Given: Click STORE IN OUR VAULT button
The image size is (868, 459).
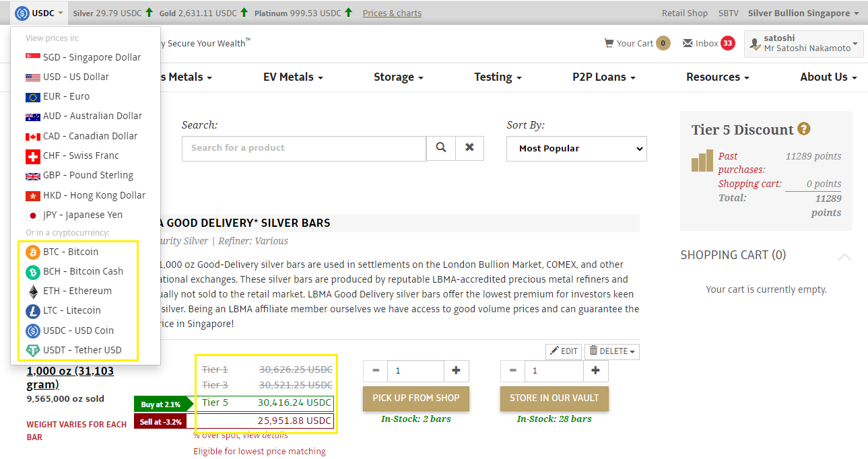Looking at the screenshot, I should (554, 398).
